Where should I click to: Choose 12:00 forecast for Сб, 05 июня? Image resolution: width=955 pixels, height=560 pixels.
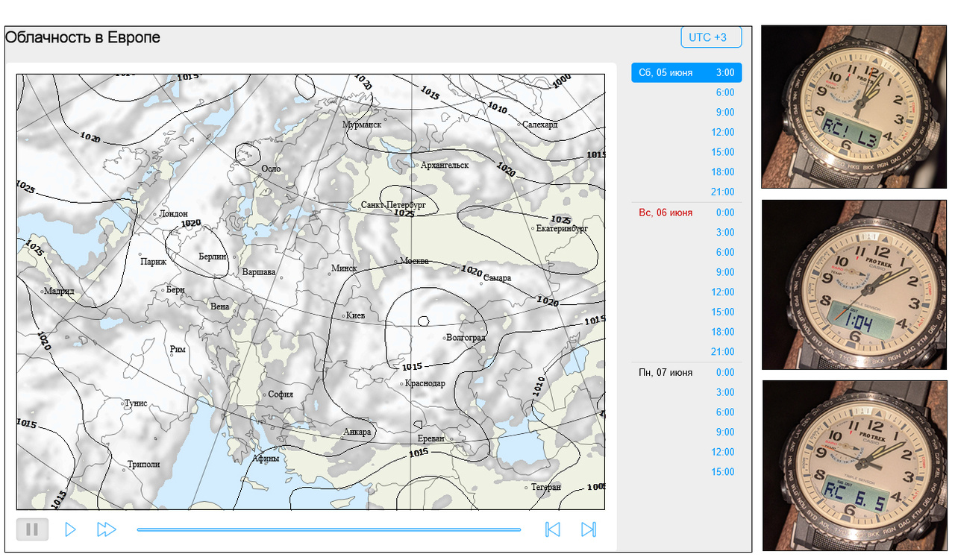pos(722,132)
